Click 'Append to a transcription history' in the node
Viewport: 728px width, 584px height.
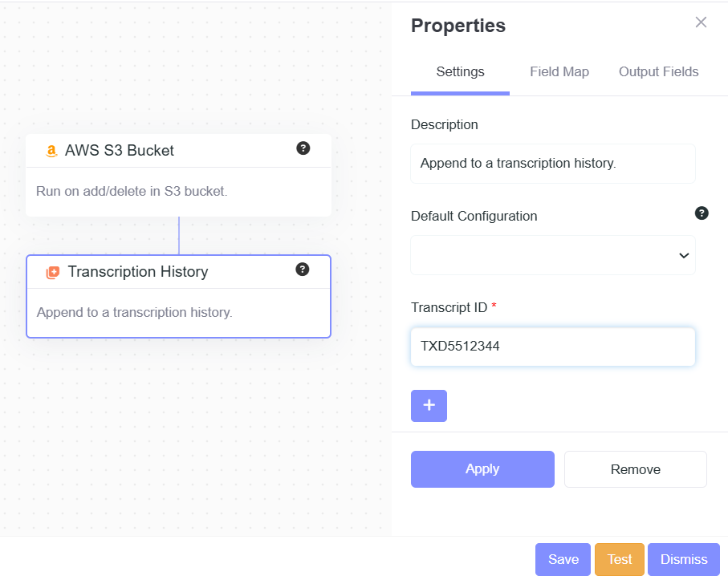135,313
